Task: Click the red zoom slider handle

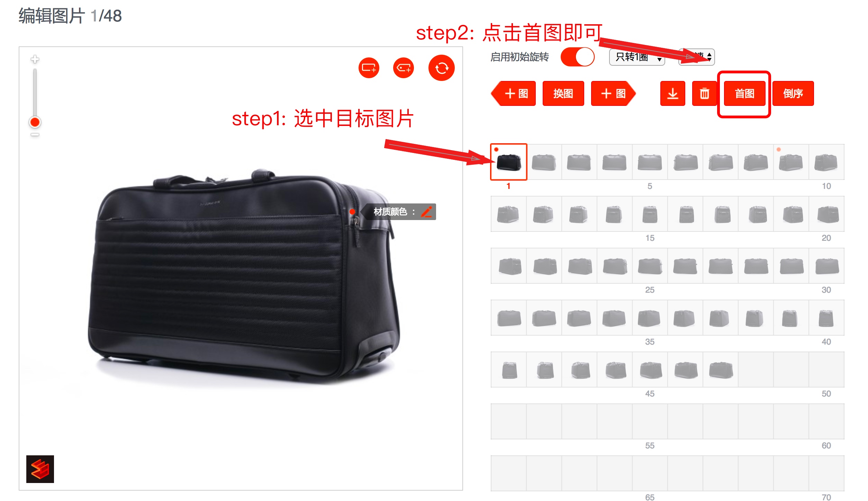Action: 35,122
